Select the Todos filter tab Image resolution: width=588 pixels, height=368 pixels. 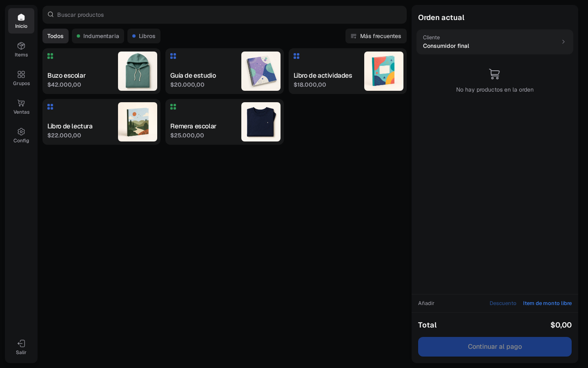pyautogui.click(x=56, y=36)
